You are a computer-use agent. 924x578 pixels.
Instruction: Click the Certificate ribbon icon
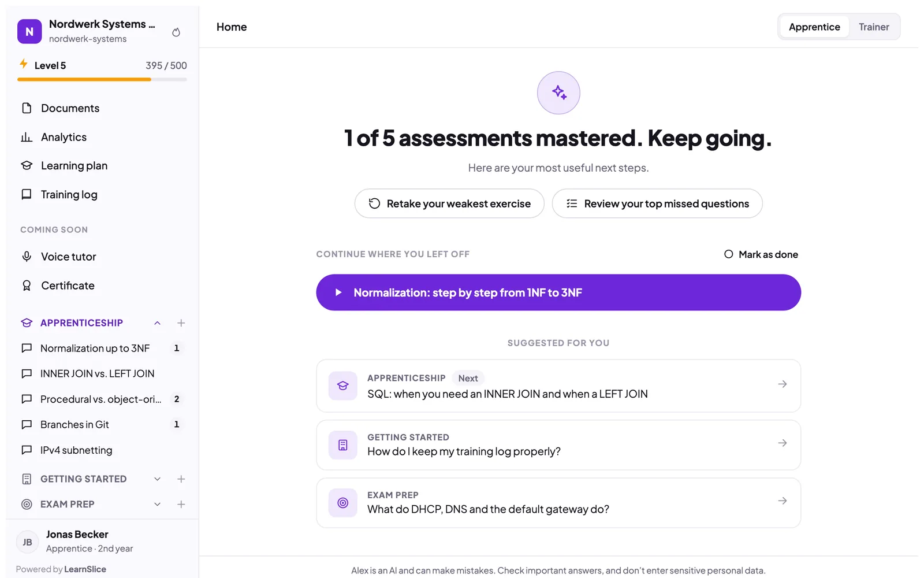27,286
